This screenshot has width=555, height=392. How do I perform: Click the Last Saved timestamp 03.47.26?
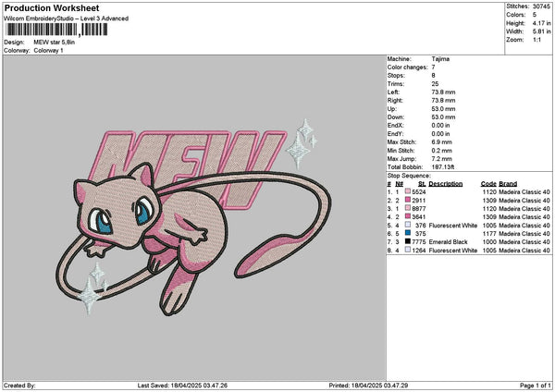(215, 386)
